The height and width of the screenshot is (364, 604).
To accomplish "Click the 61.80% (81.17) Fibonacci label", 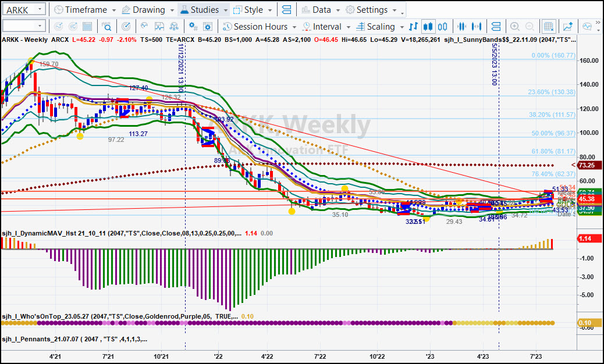I will pos(553,151).
